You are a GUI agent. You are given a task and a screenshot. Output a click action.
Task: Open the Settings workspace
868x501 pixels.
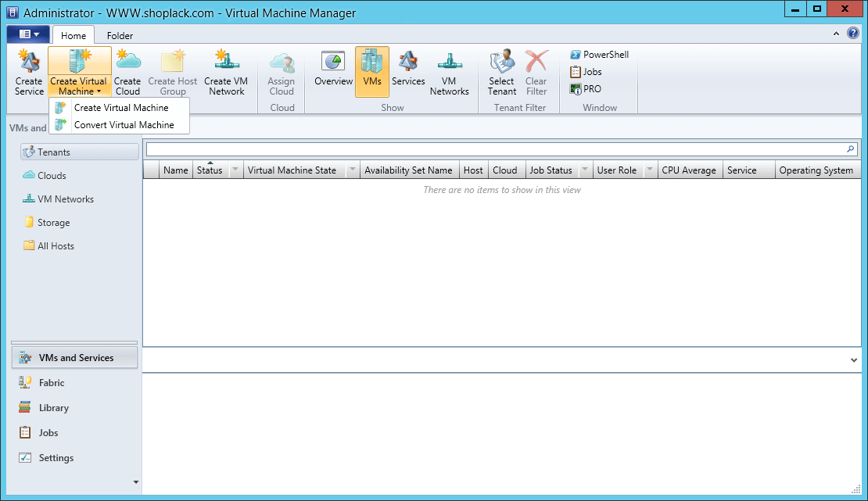tap(46, 458)
